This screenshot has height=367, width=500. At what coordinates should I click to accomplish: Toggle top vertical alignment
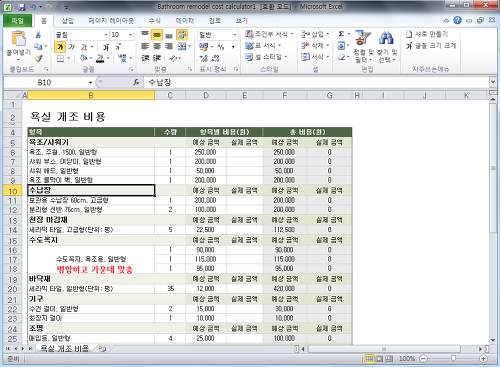(145, 35)
